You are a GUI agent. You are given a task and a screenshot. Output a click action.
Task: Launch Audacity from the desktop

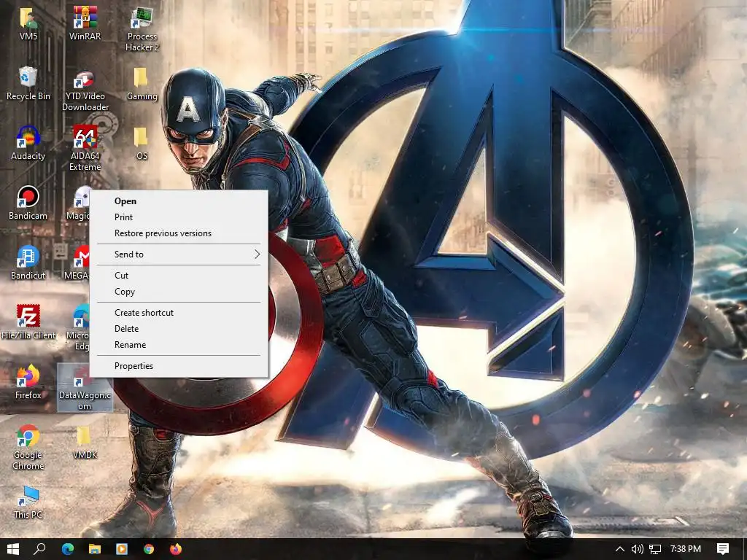(x=28, y=143)
